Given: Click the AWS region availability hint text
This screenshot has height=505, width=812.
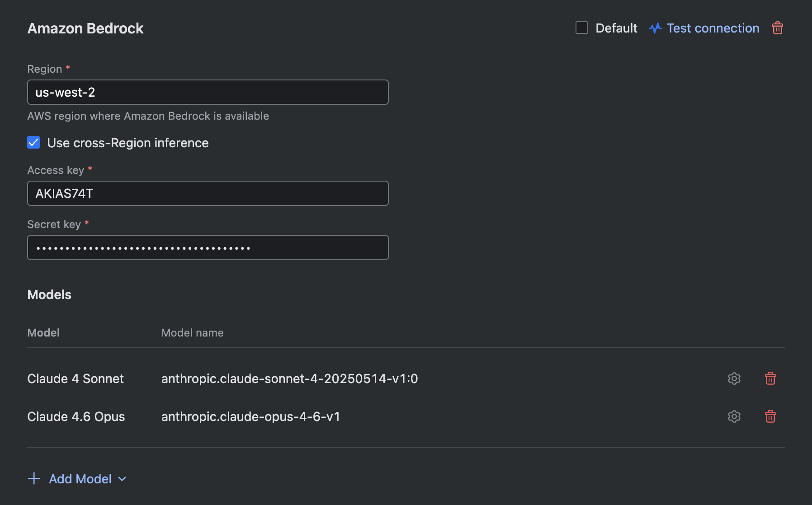Looking at the screenshot, I should [x=148, y=116].
